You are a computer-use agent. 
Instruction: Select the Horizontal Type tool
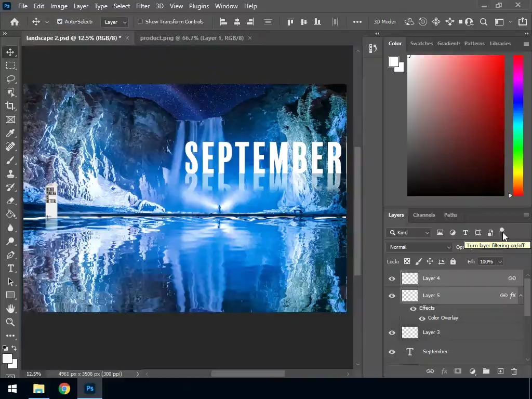pos(10,269)
